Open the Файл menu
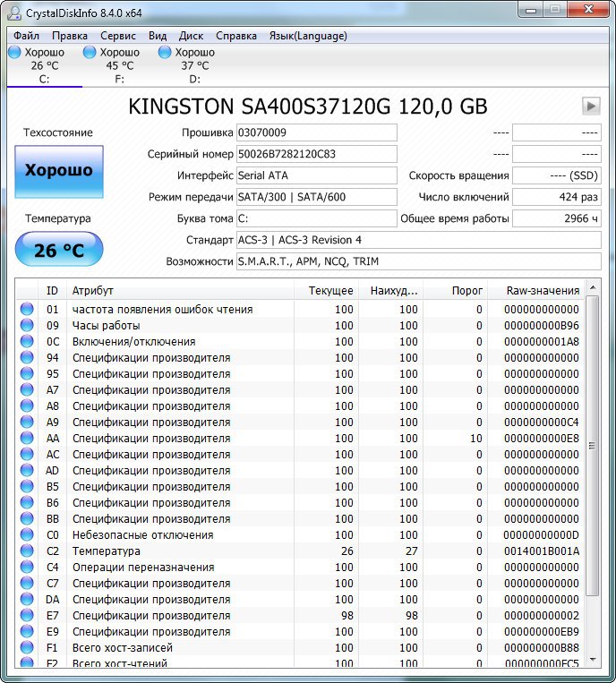Viewport: 616px width, 683px height. 26,36
